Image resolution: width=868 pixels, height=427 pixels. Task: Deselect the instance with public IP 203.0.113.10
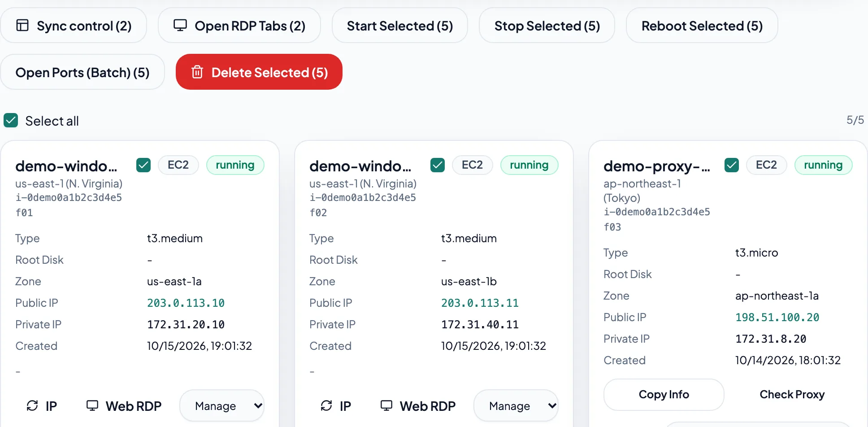(x=143, y=165)
